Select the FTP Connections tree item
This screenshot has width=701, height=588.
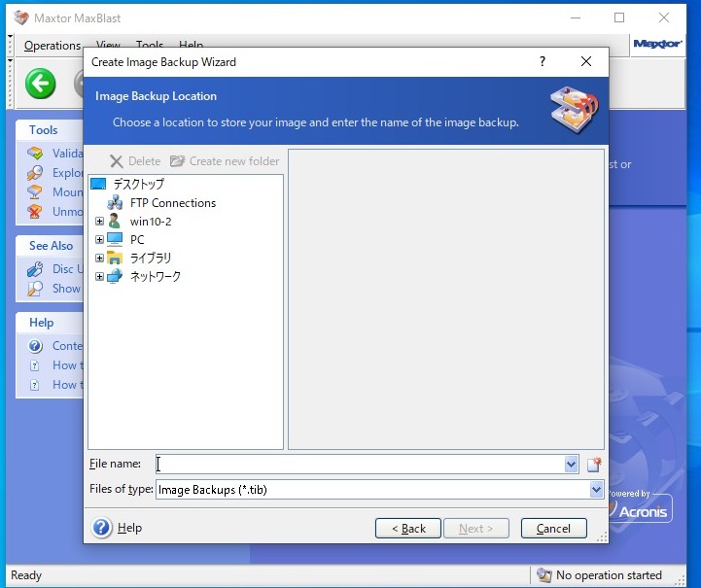(173, 203)
